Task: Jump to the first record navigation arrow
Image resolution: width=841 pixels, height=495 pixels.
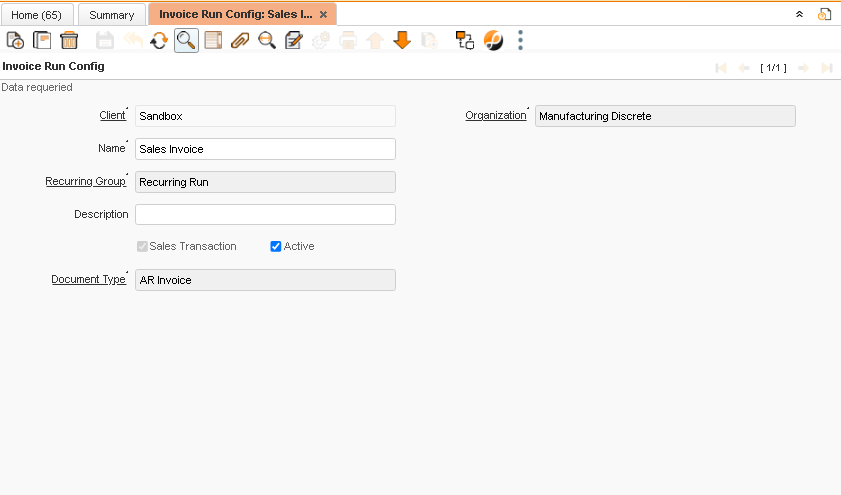Action: [x=721, y=68]
